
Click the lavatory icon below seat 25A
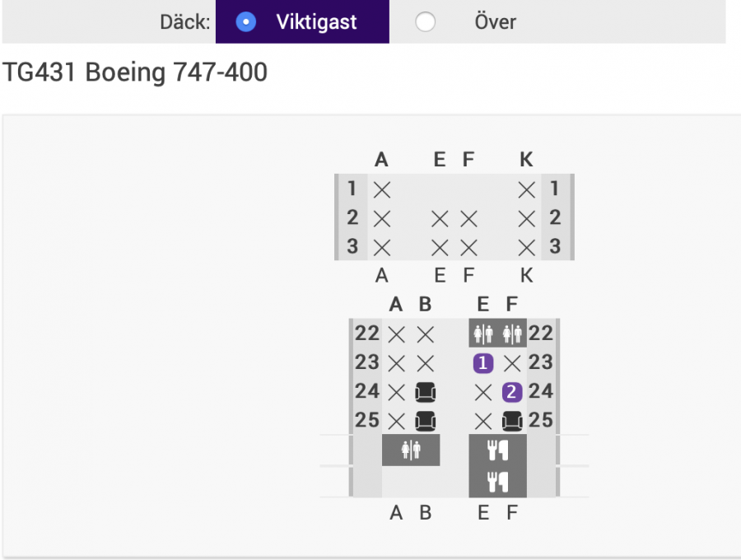click(411, 450)
